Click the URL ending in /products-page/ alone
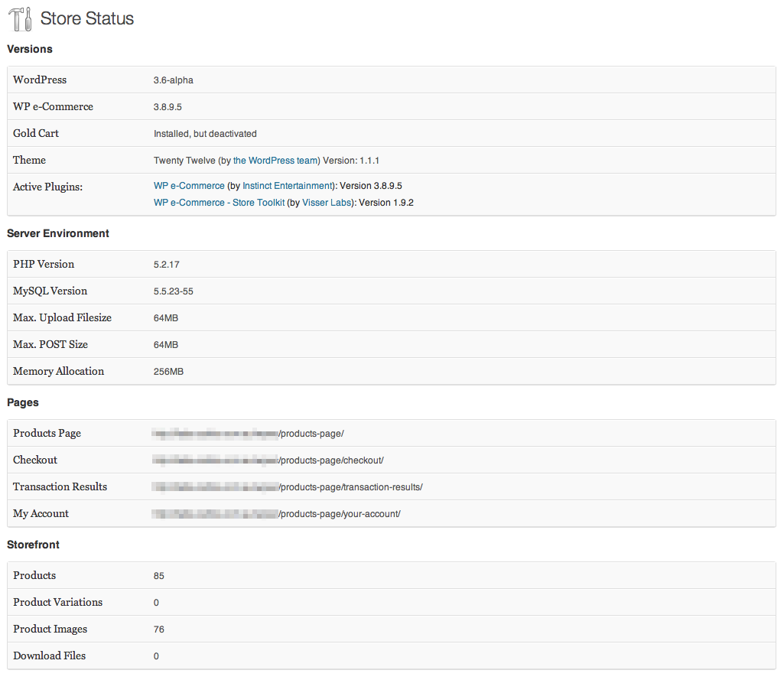Screen dimensions: 784x680 (x=248, y=434)
